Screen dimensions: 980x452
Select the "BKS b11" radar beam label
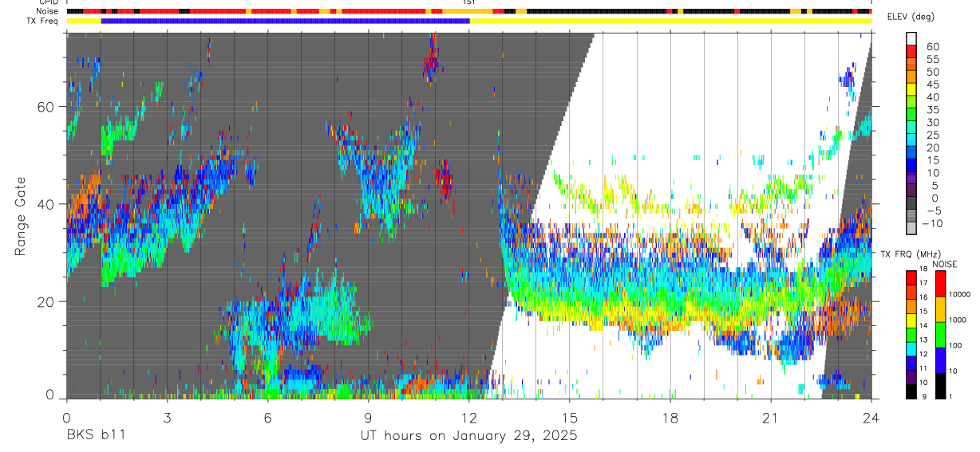tap(95, 436)
